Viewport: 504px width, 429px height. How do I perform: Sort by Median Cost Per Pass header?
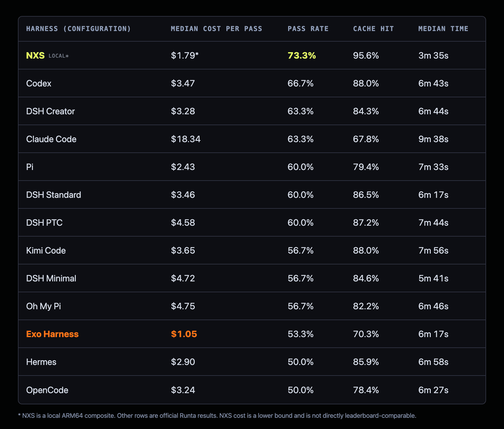pyautogui.click(x=217, y=29)
